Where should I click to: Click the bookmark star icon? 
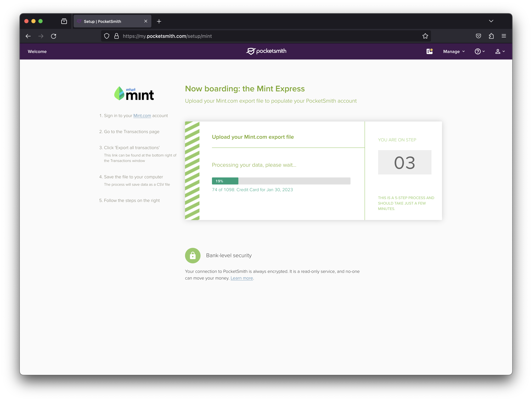click(x=425, y=36)
